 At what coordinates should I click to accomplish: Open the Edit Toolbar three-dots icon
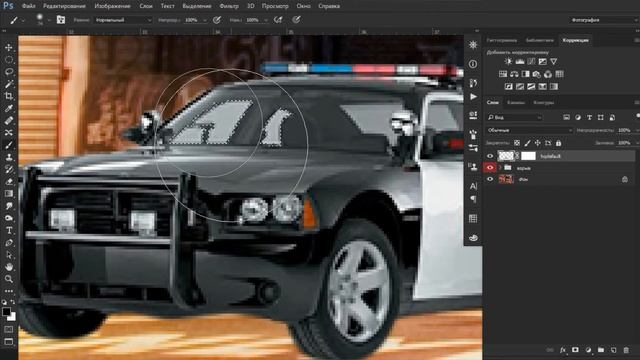9,291
